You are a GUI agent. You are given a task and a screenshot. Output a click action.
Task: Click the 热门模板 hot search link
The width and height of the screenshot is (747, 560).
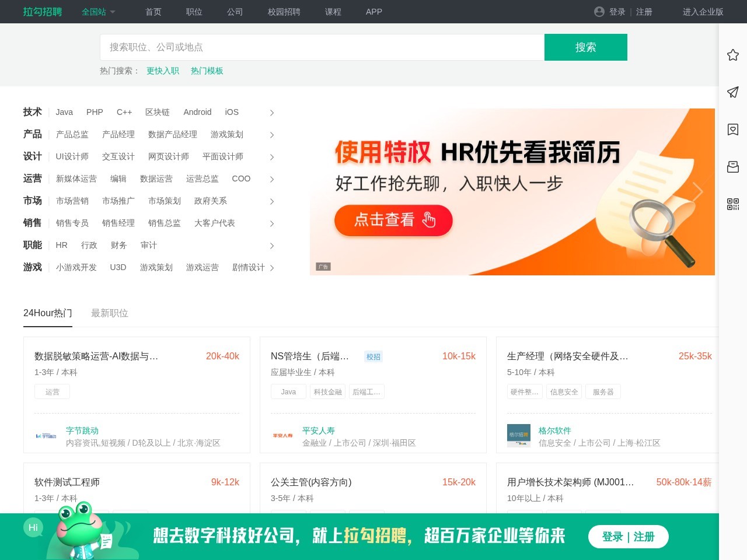pyautogui.click(x=207, y=71)
